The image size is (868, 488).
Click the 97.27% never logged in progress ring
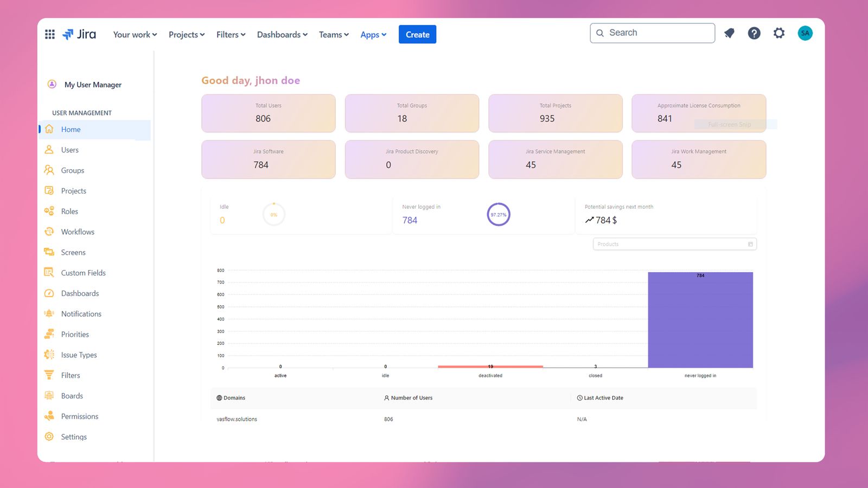[499, 214]
